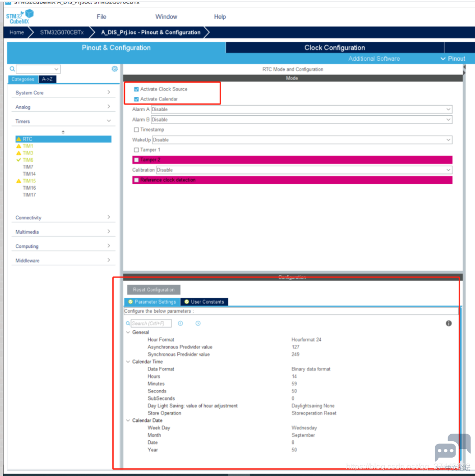The height and width of the screenshot is (476, 475).
Task: Expand the Multimedia category
Action: click(x=63, y=232)
